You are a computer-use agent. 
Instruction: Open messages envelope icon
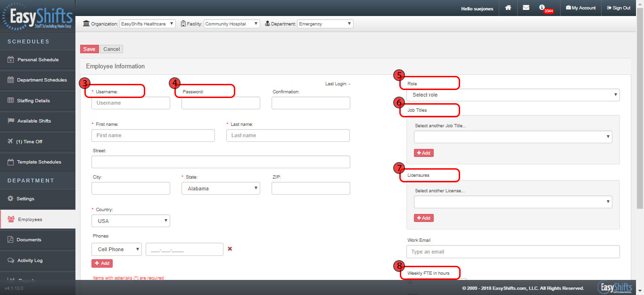[x=526, y=8]
